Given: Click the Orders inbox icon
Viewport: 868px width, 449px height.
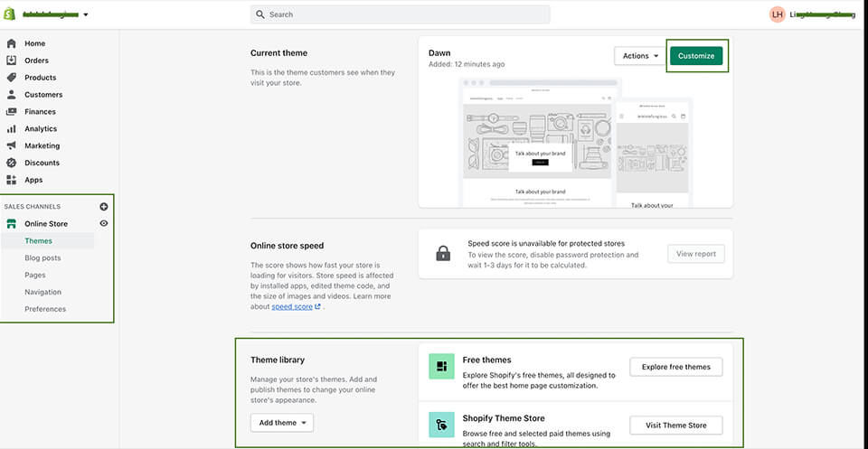Looking at the screenshot, I should pyautogui.click(x=12, y=61).
